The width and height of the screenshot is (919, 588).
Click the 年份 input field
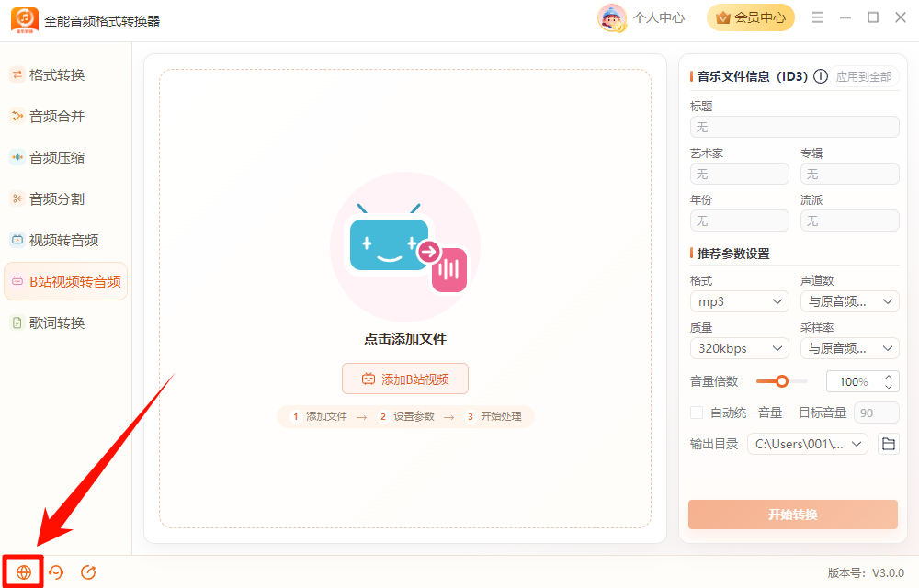pyautogui.click(x=740, y=220)
